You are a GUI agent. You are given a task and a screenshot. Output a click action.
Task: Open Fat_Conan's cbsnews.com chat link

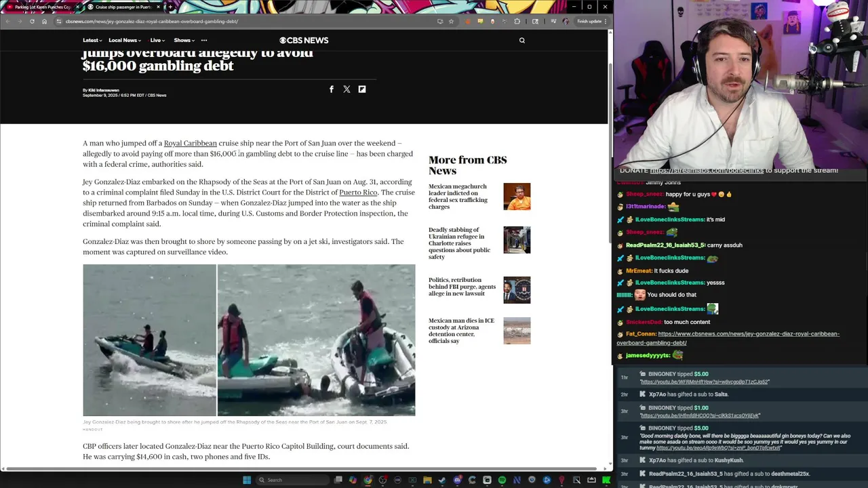(x=728, y=338)
